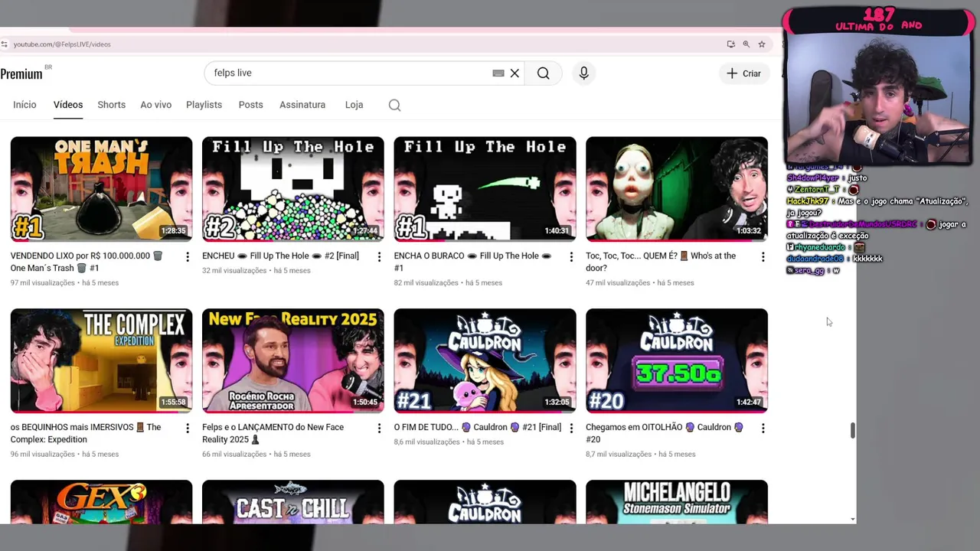
Task: Open the channel search magnifier icon
Action: tap(394, 106)
